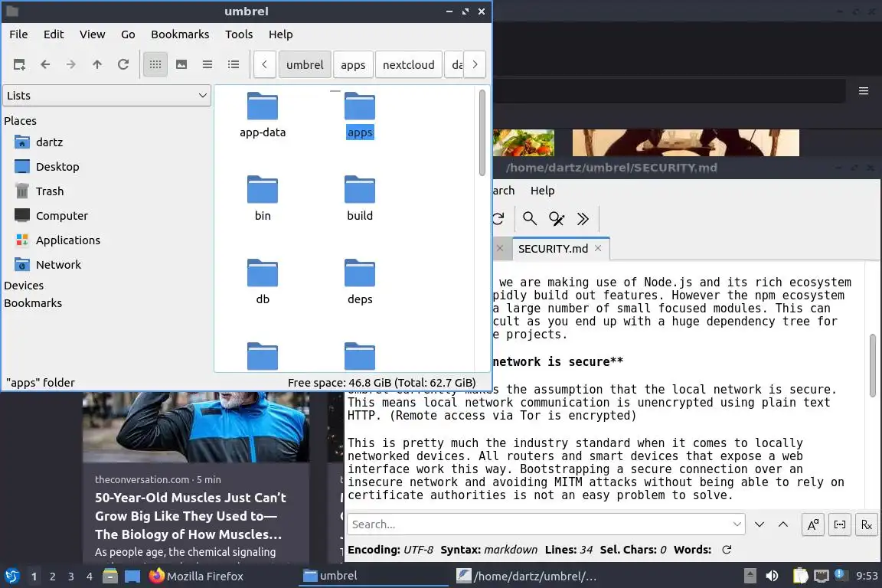Open the Lubuntu start menu
The image size is (882, 588).
(x=11, y=577)
